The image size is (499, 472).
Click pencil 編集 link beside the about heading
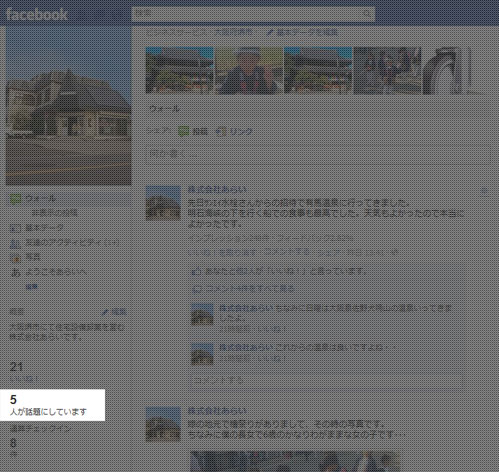pos(114,312)
